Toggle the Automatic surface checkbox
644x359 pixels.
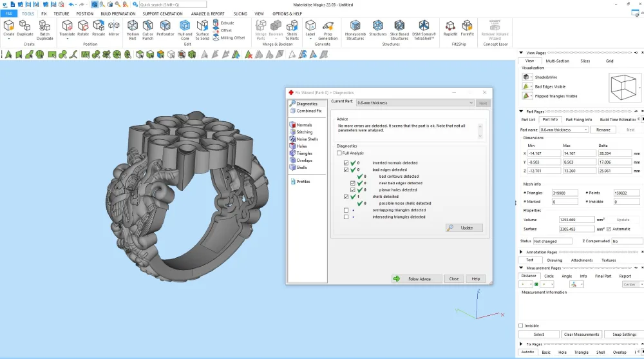pyautogui.click(x=609, y=229)
